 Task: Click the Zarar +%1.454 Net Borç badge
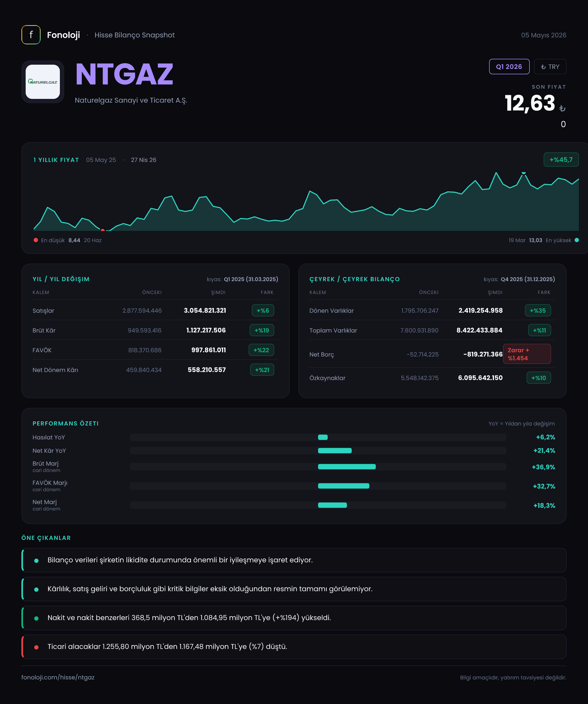click(x=527, y=354)
